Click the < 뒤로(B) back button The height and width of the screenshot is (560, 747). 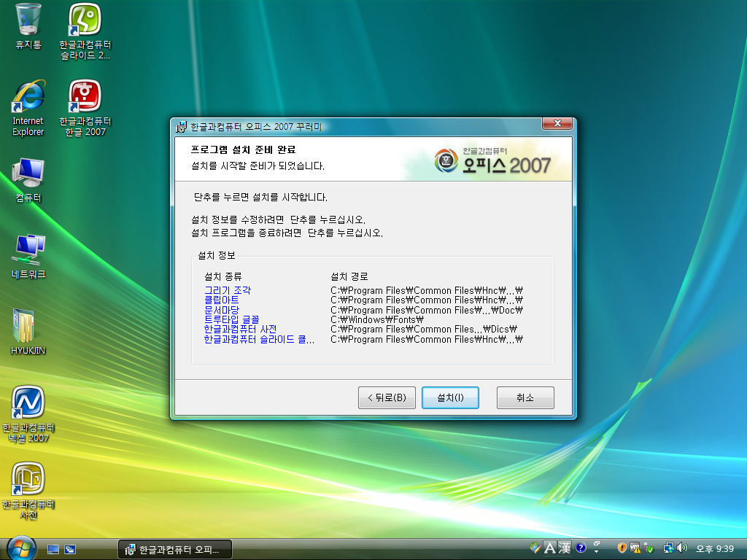click(x=387, y=397)
